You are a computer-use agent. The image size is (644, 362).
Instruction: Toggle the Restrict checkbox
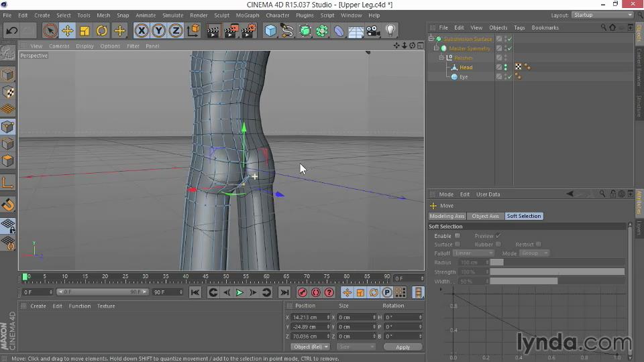click(539, 244)
